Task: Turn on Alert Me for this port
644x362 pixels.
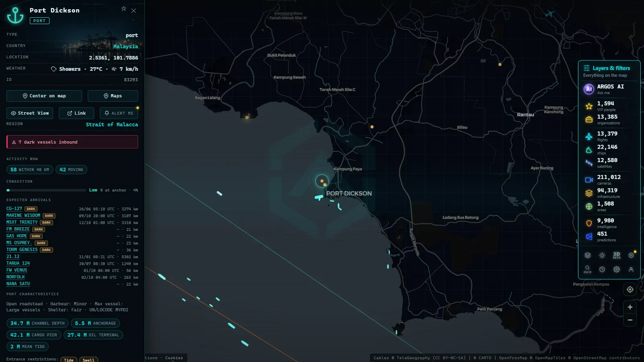Action: pos(119,113)
